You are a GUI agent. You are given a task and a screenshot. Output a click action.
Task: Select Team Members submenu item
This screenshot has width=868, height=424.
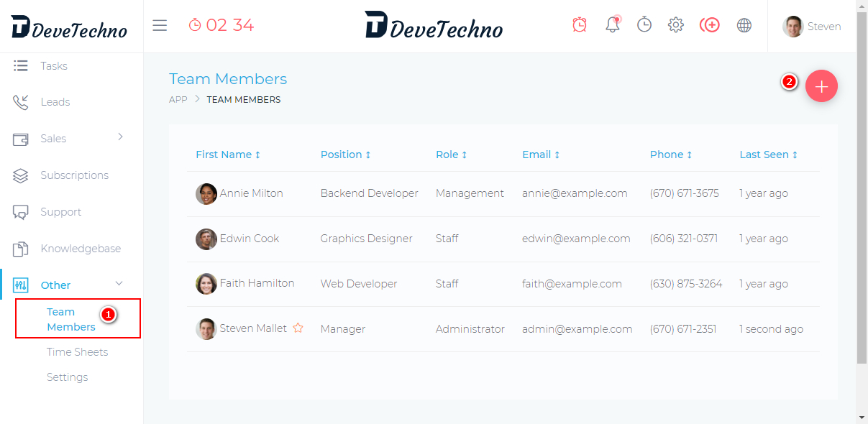71,319
